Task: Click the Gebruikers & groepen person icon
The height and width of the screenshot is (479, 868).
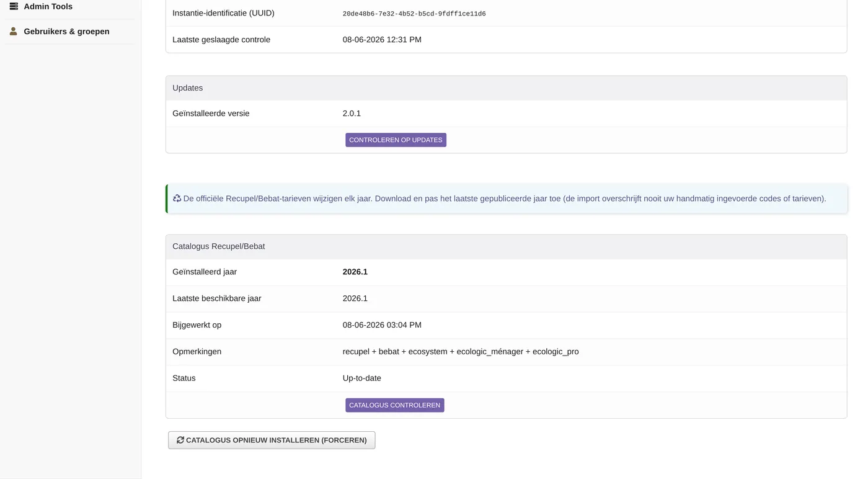Action: [x=14, y=31]
